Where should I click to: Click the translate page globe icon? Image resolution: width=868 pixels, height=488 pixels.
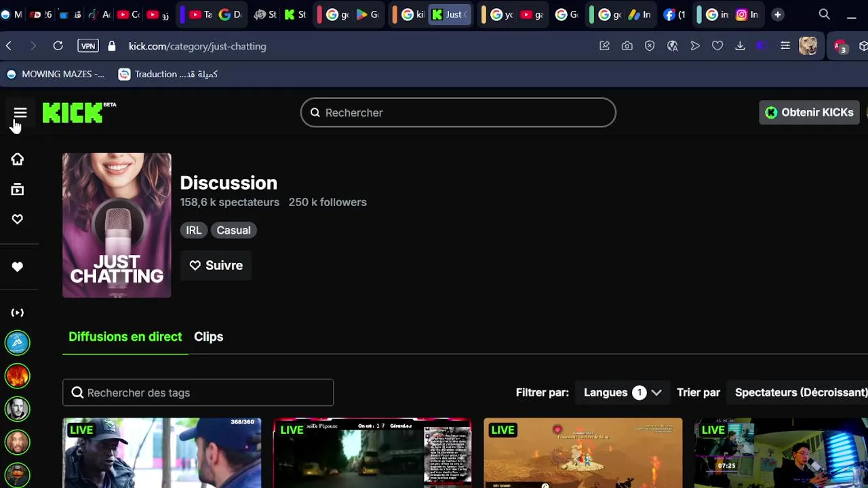coord(673,46)
